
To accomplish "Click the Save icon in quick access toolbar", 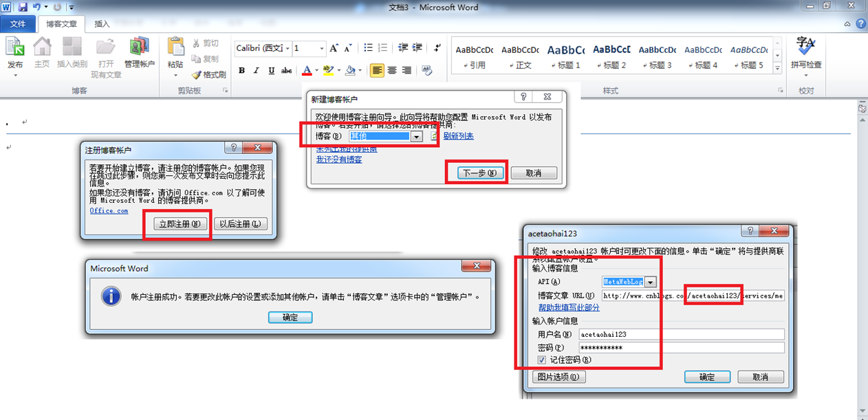I will point(23,7).
